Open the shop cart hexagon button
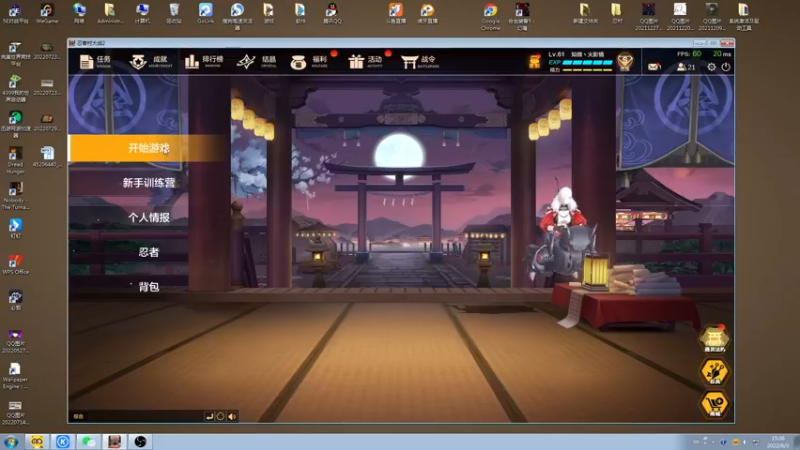800x450 pixels. click(714, 404)
